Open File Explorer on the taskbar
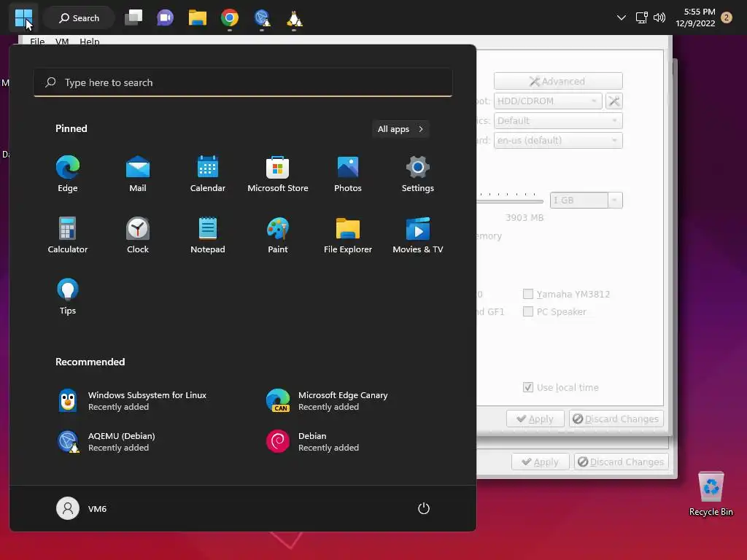Screen dimensions: 747x560 click(197, 18)
